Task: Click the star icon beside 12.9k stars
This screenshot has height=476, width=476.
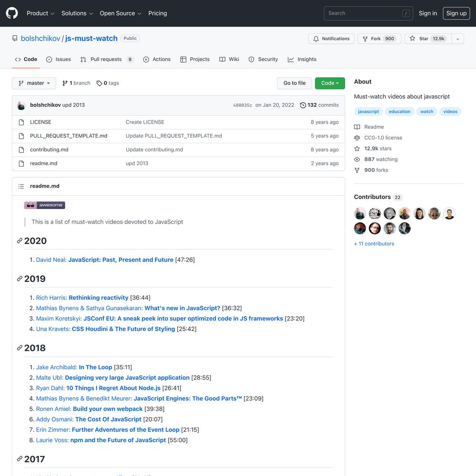Action: (x=357, y=149)
